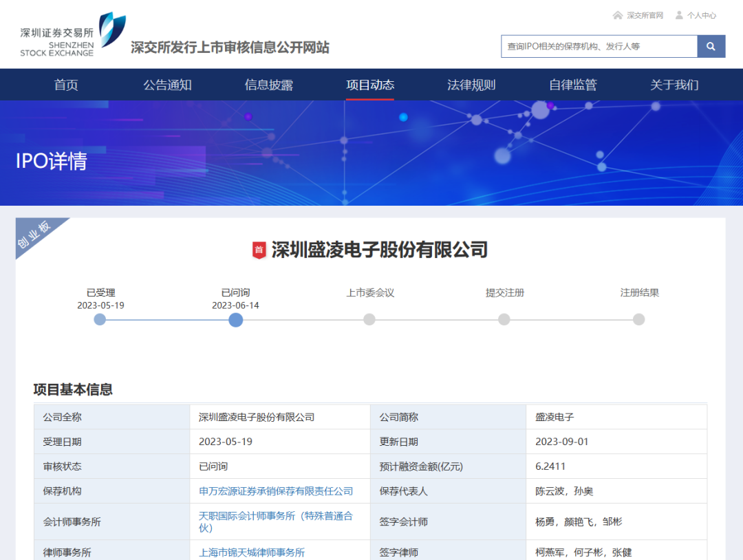Image resolution: width=743 pixels, height=560 pixels.
Task: Open the 法律规则 menu
Action: (471, 85)
